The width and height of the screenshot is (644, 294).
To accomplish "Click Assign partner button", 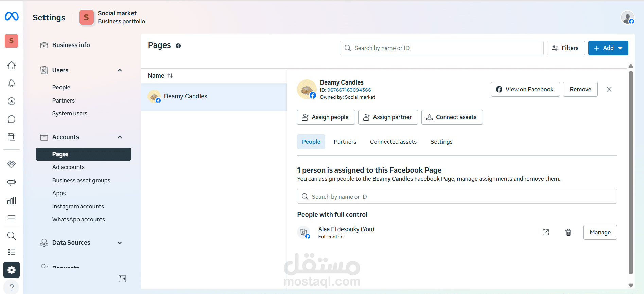I will coord(388,117).
